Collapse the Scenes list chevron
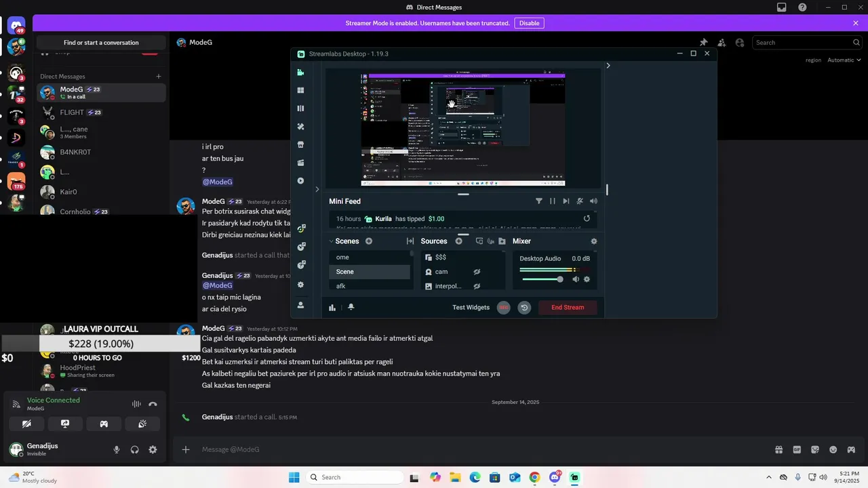This screenshot has width=868, height=488. [x=332, y=241]
